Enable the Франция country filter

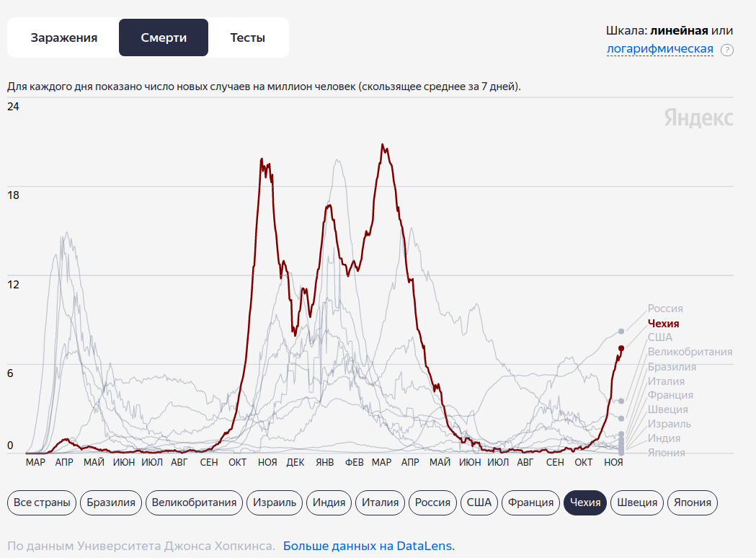click(x=530, y=502)
